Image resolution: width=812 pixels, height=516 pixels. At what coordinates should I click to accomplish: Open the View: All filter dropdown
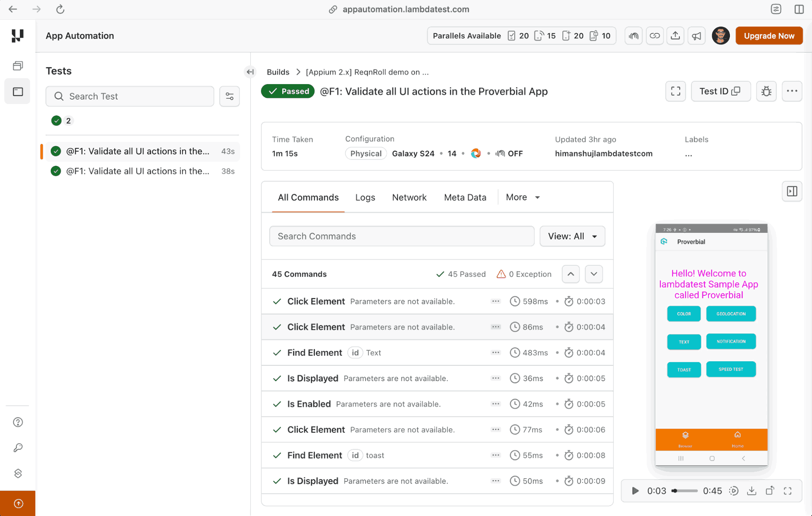(x=572, y=236)
